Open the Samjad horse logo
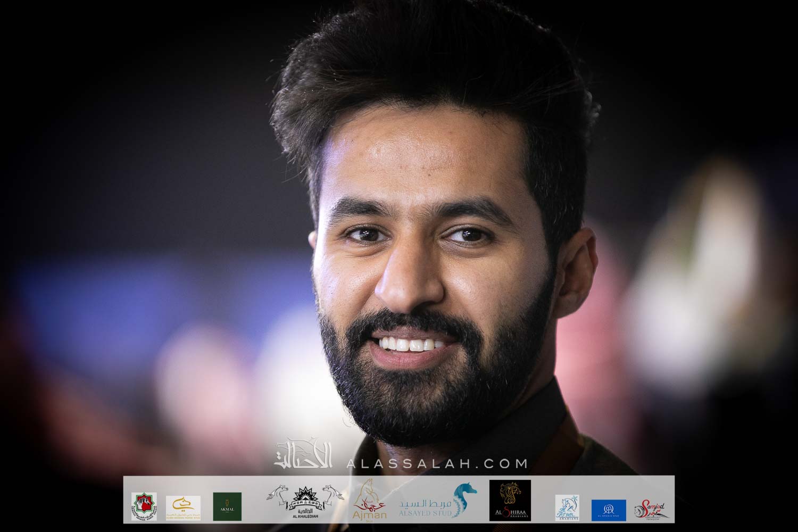The image size is (798, 532). pyautogui.click(x=650, y=509)
